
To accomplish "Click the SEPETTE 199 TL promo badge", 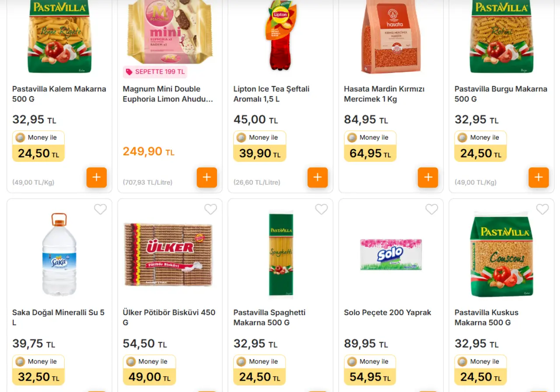I will 155,72.
